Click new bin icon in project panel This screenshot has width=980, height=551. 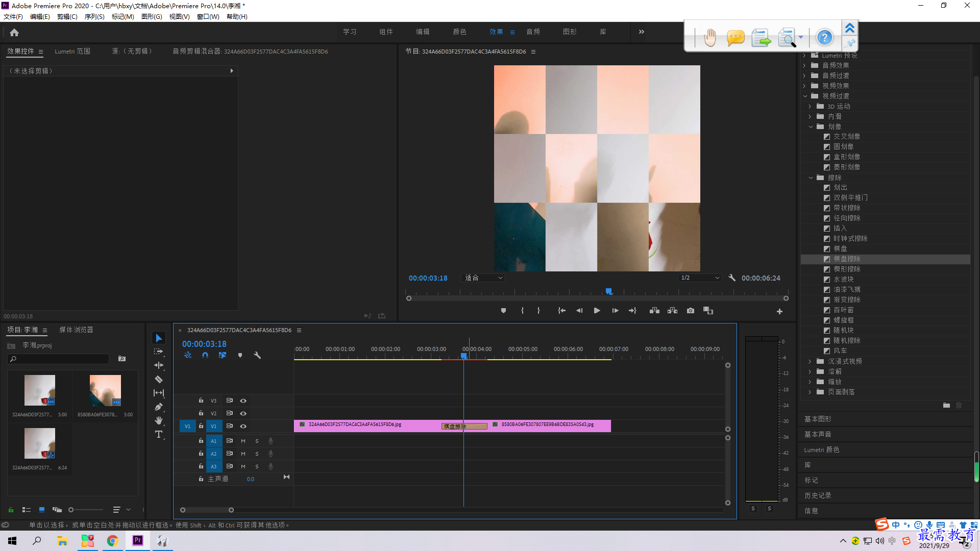[x=122, y=359]
